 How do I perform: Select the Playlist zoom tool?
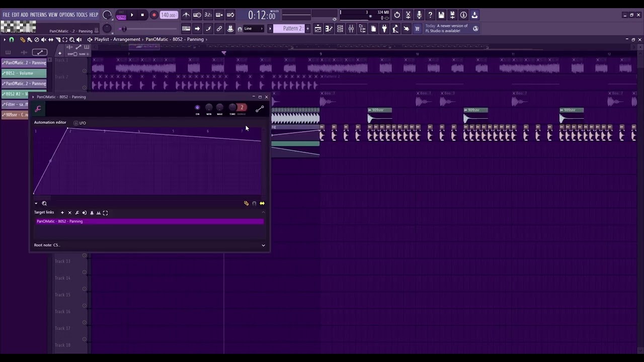71,39
